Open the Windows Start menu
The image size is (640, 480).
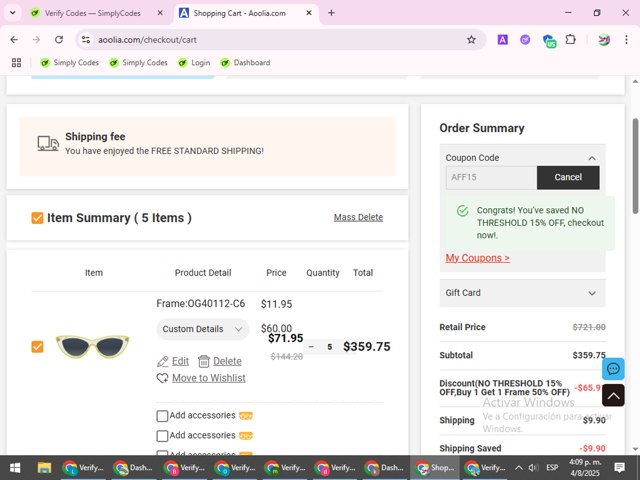click(x=15, y=468)
